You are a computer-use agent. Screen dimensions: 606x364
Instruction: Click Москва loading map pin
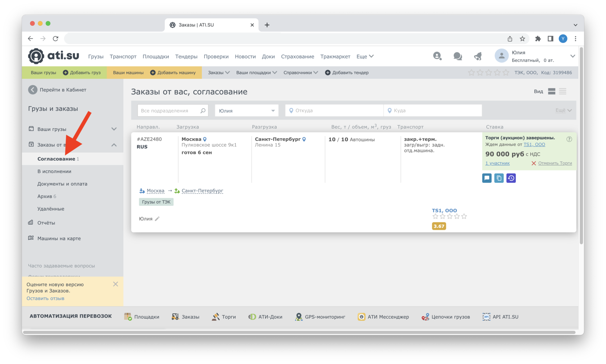[205, 139]
